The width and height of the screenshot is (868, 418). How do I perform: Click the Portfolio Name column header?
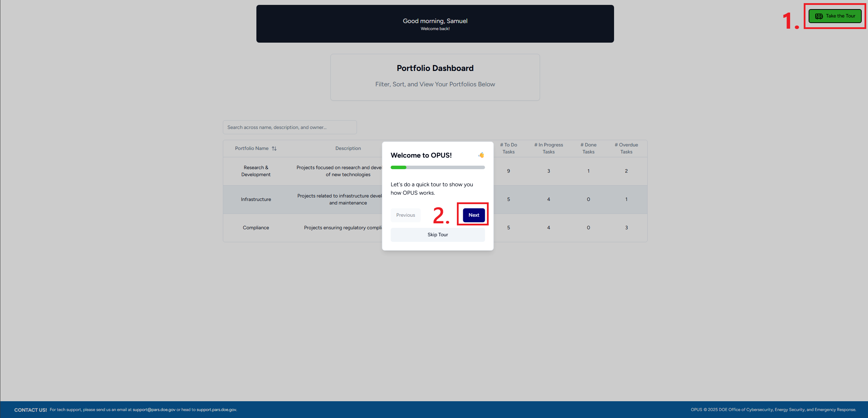[x=251, y=148]
